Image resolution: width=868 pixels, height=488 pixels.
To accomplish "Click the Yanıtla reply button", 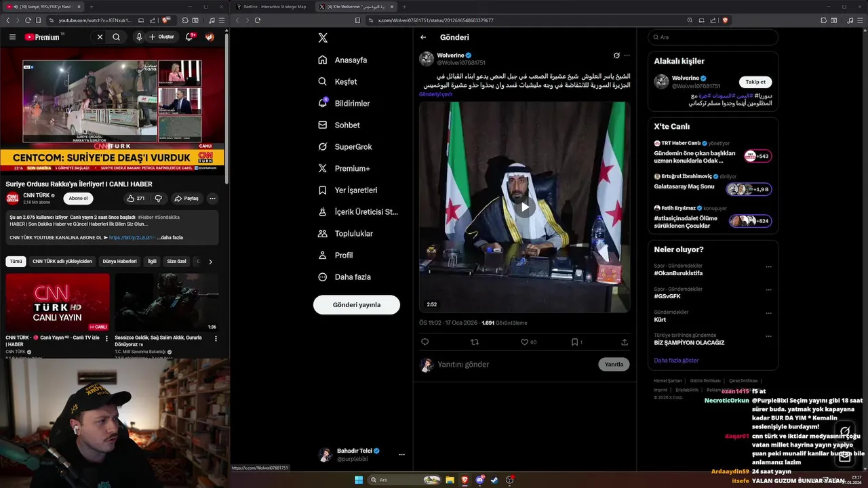I will coord(614,365).
